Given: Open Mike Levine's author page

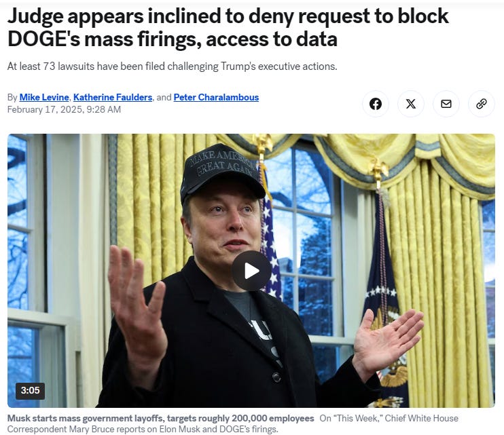Looking at the screenshot, I should pyautogui.click(x=44, y=97).
